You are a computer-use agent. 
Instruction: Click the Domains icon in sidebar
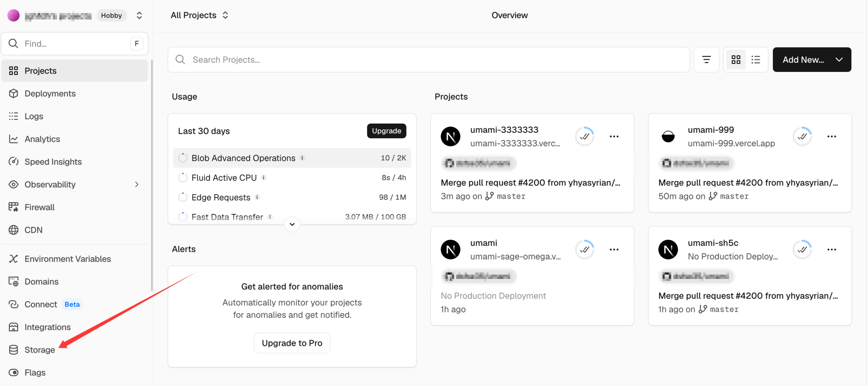[14, 281]
